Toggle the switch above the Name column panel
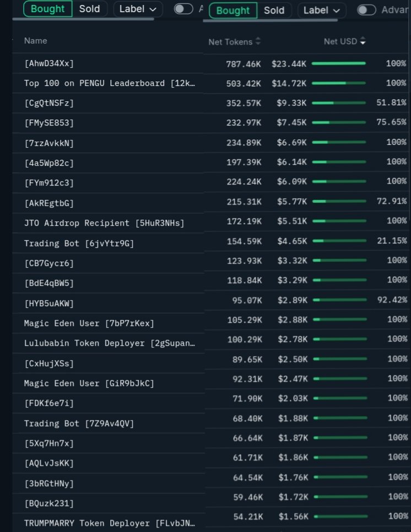This screenshot has width=411, height=532. click(x=183, y=9)
